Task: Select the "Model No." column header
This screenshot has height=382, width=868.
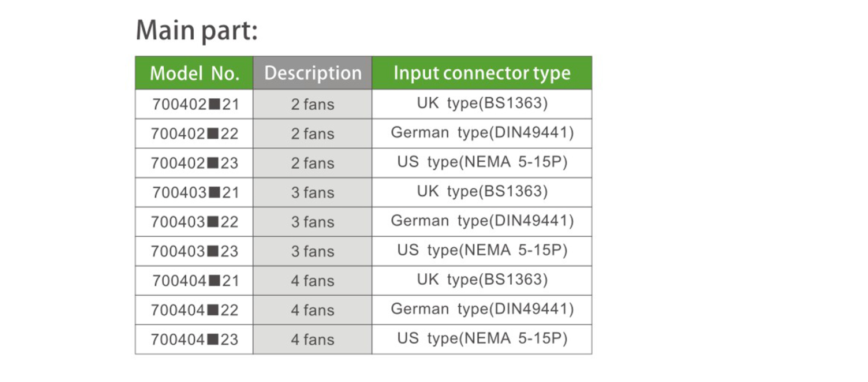Action: point(195,73)
